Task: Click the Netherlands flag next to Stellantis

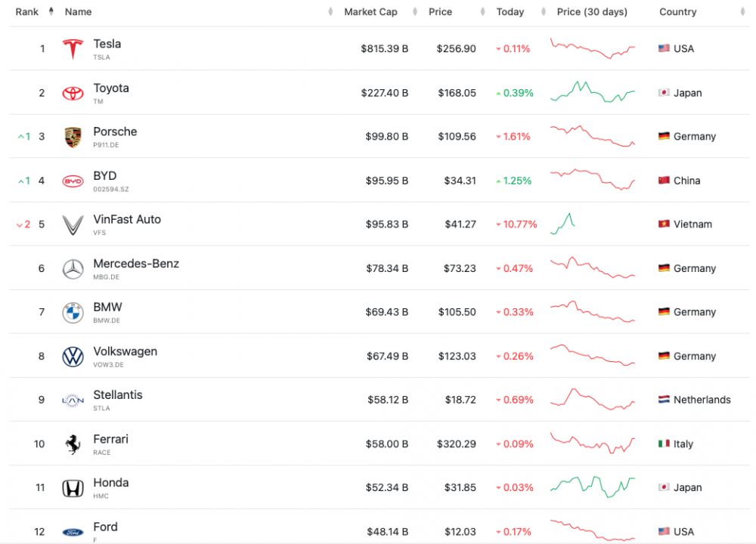Action: click(664, 400)
